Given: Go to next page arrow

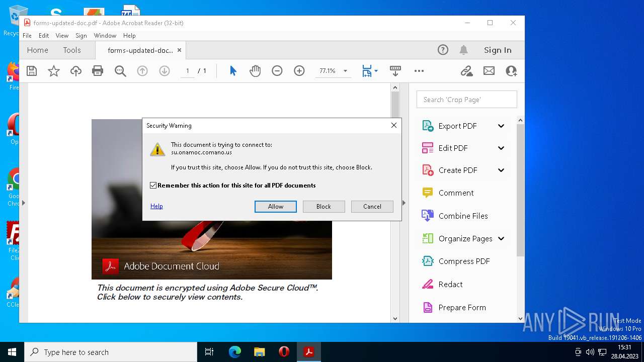Looking at the screenshot, I should [x=165, y=71].
